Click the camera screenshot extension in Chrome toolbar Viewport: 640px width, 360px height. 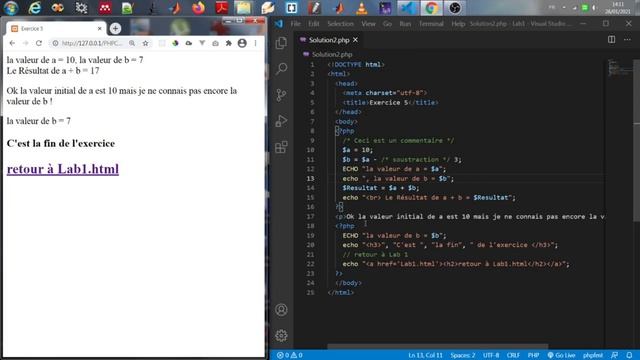coord(215,43)
